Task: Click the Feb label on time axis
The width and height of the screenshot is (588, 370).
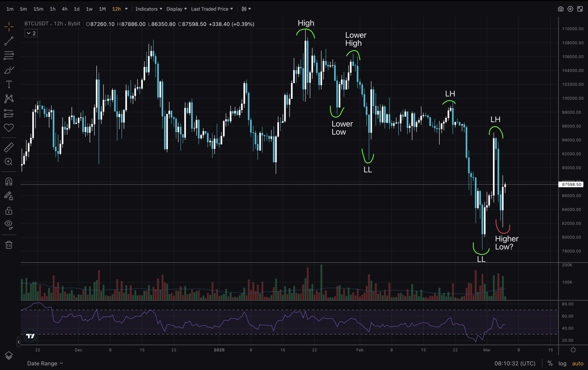Action: click(x=360, y=350)
